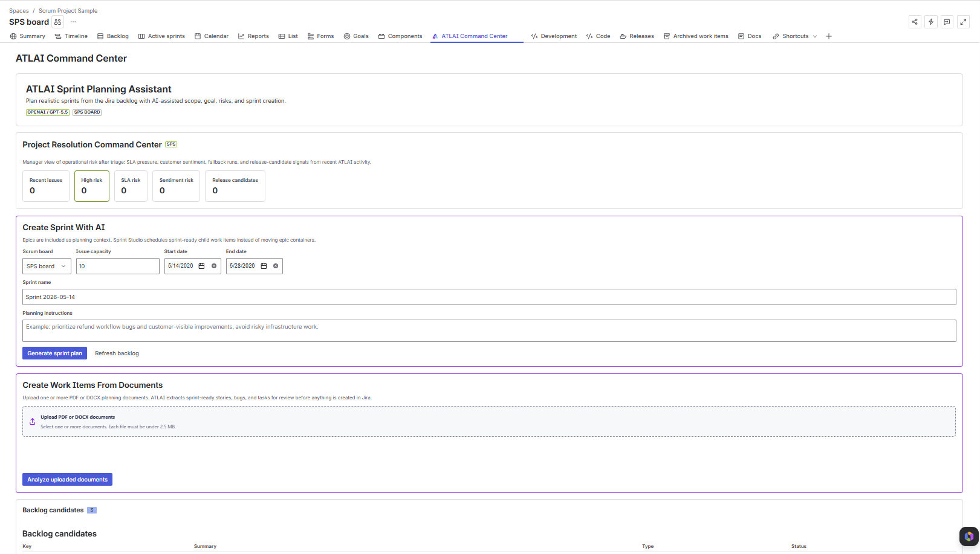Open the automation lightning bolt icon
The width and height of the screenshot is (980, 554).
pos(931,22)
